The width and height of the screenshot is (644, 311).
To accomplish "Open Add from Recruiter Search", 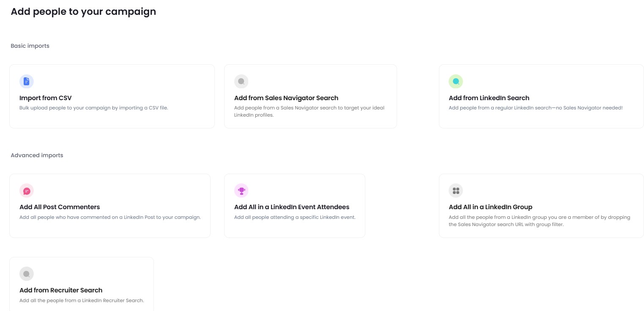I will pos(60,290).
